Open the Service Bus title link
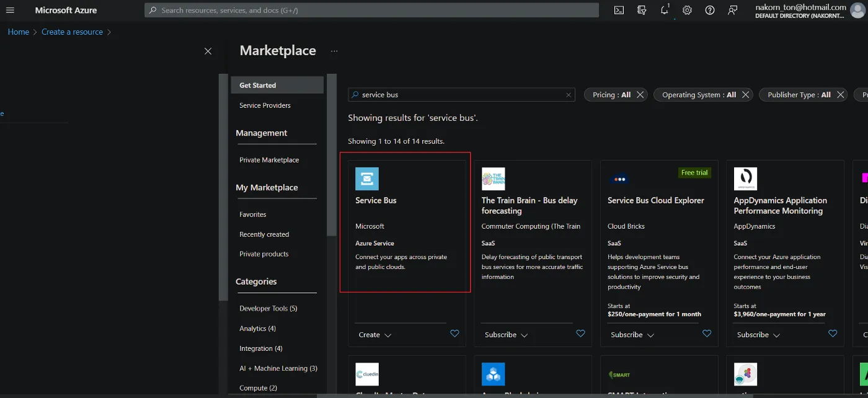868x398 pixels. 376,200
